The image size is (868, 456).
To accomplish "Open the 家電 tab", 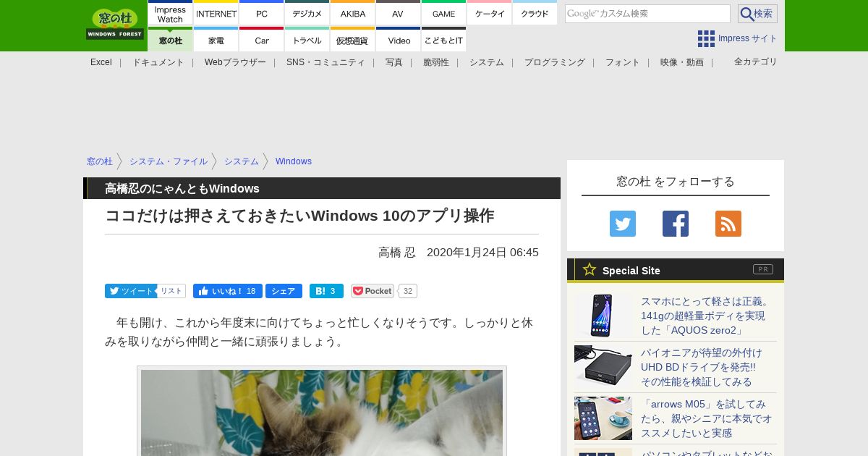I will [x=216, y=40].
